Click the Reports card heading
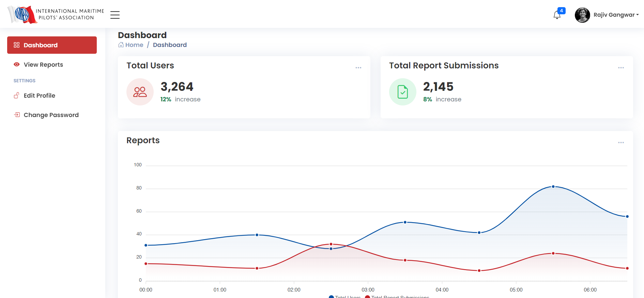The image size is (644, 298). [x=143, y=140]
